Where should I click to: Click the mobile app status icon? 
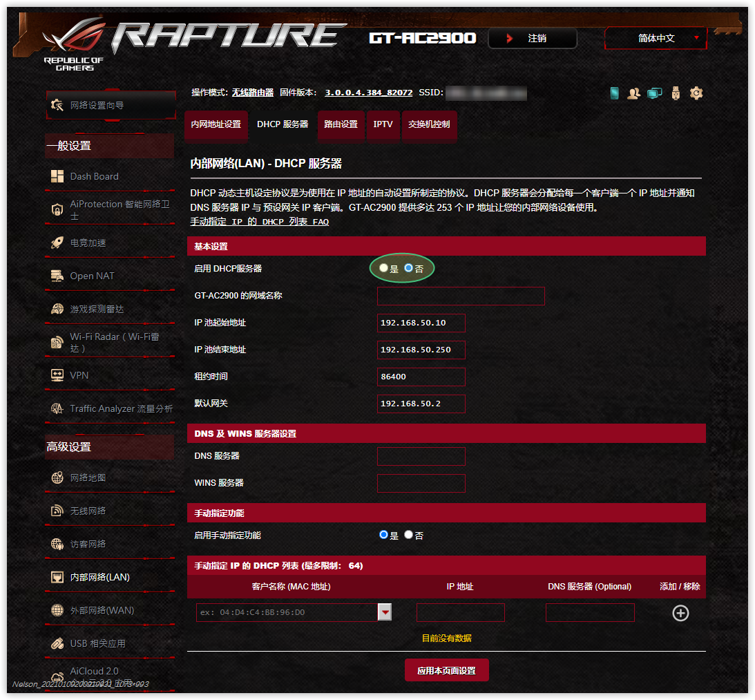614,93
